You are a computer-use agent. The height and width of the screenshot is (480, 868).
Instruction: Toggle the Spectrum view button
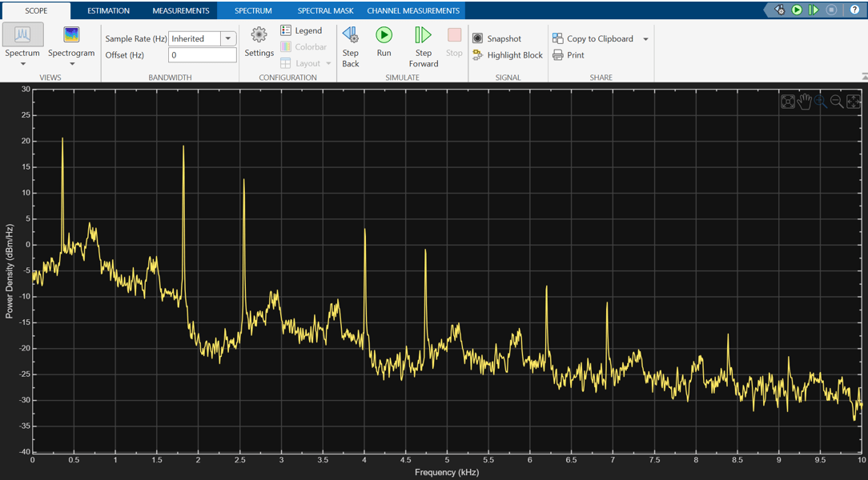click(23, 35)
